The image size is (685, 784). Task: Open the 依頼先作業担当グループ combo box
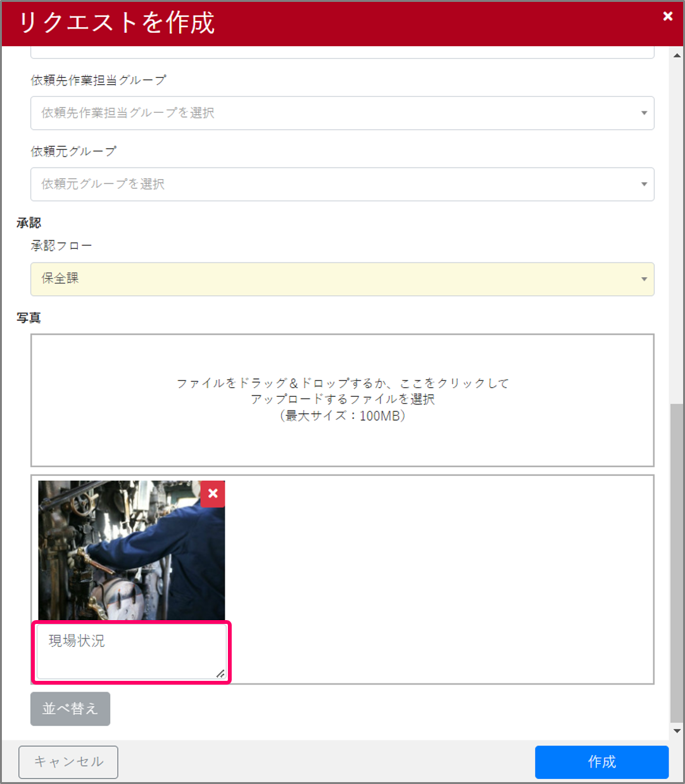[x=342, y=113]
